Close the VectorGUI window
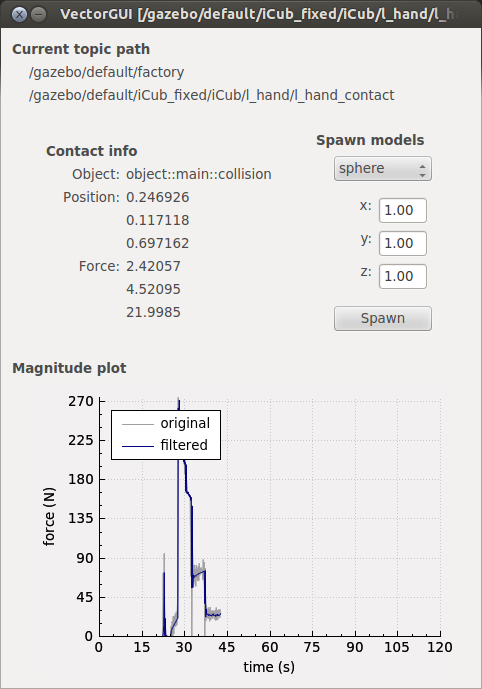482x689 pixels. pyautogui.click(x=19, y=15)
